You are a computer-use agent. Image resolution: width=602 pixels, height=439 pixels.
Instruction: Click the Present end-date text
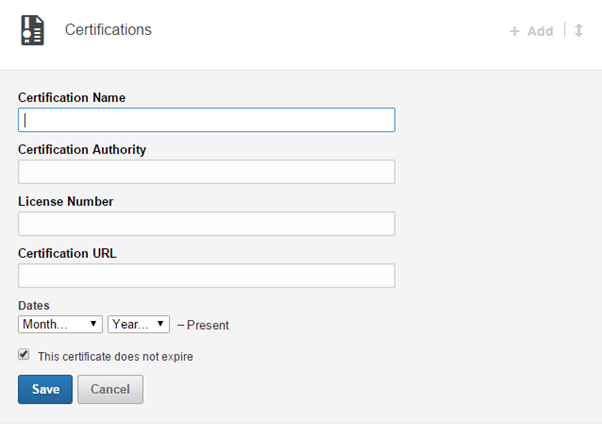[x=208, y=325]
